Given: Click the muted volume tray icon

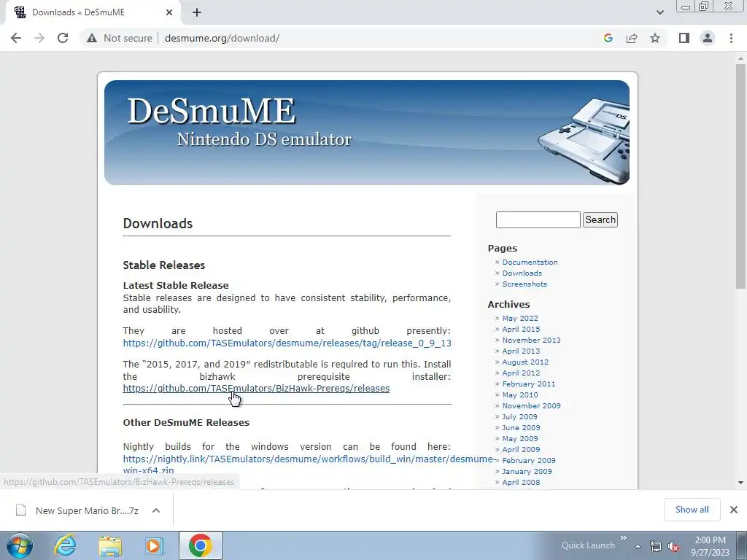Looking at the screenshot, I should pos(673,546).
